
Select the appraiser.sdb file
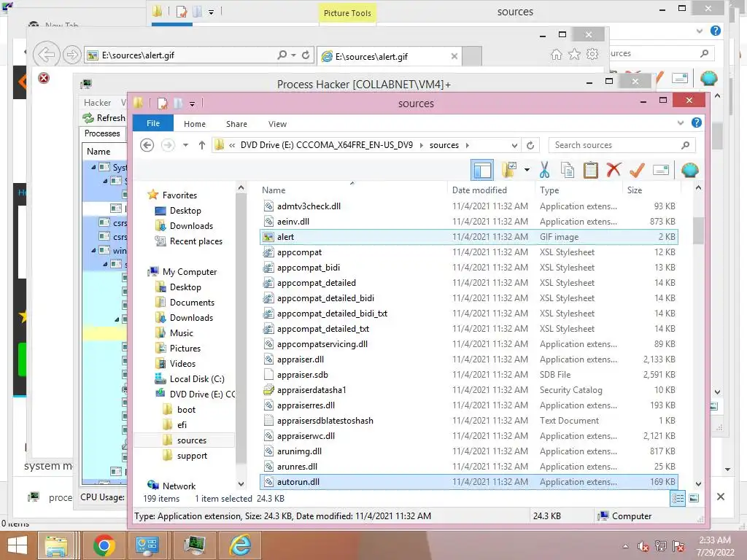pyautogui.click(x=469, y=375)
